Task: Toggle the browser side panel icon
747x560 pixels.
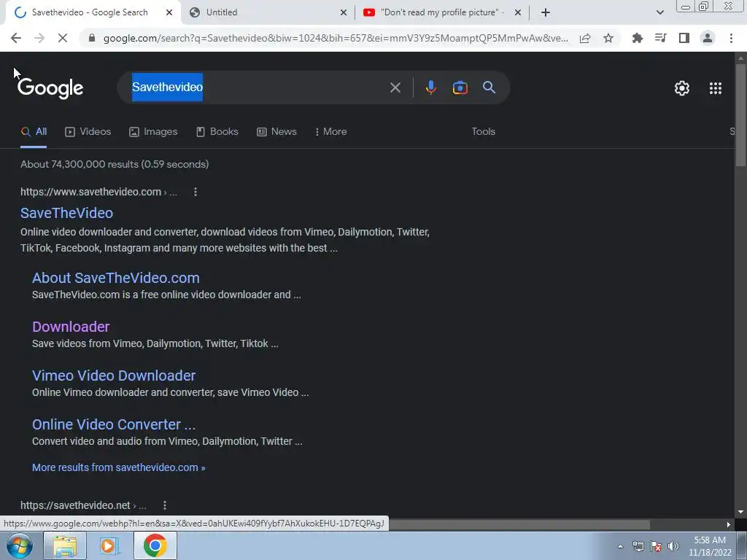Action: 684,38
